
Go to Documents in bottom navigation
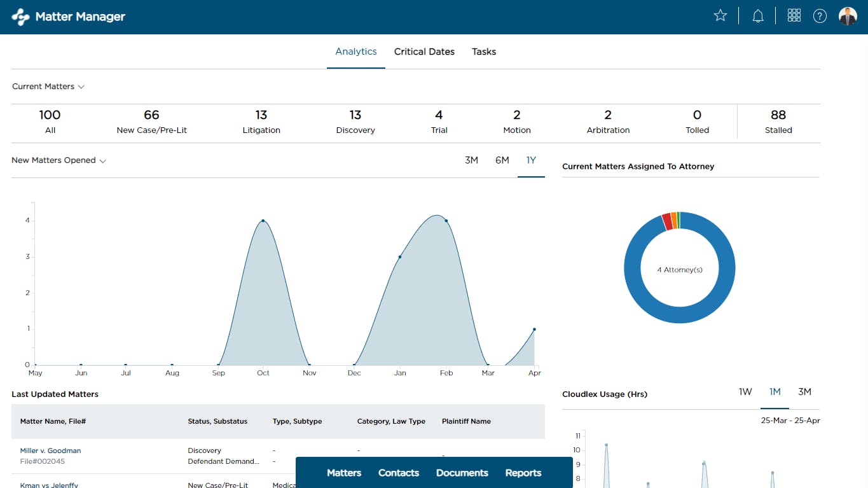coord(462,473)
